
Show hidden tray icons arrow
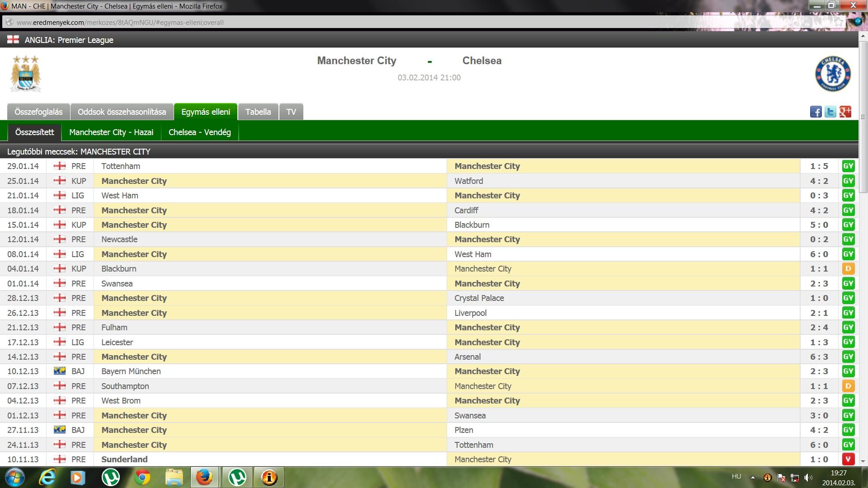point(753,477)
